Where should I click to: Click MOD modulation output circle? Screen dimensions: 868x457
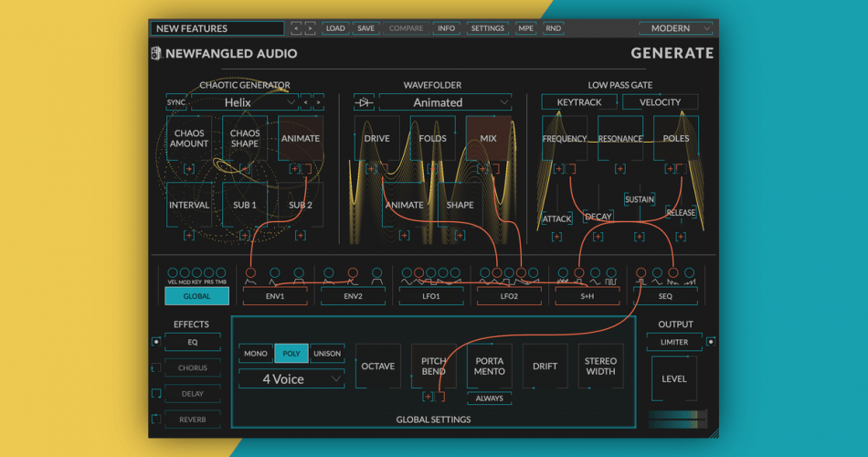[185, 272]
